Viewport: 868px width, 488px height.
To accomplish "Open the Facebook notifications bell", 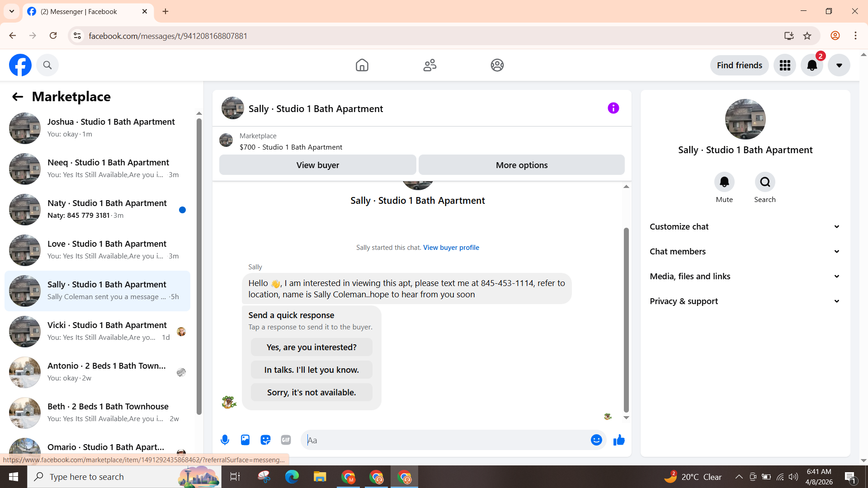I will pyautogui.click(x=812, y=66).
